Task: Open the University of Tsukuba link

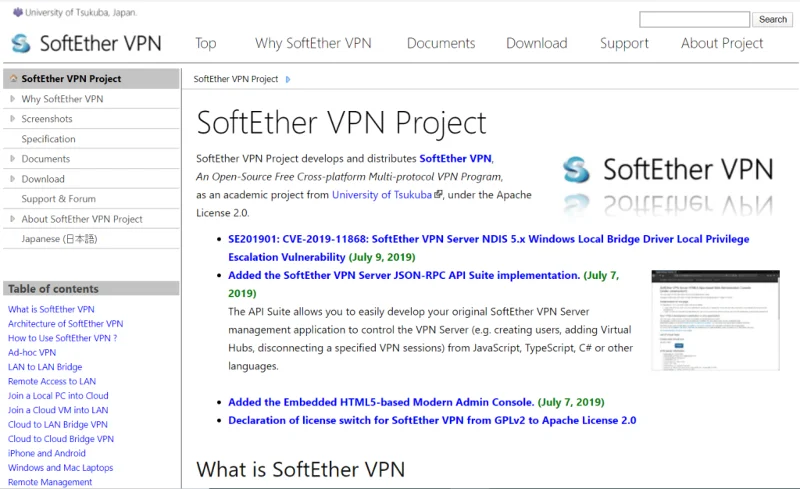Action: 382,194
